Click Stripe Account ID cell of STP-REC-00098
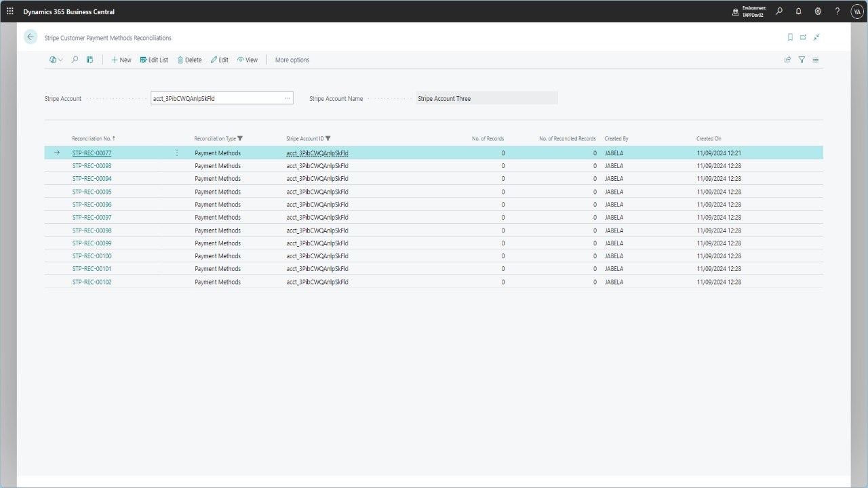Screen dimensions: 868x488 point(317,230)
